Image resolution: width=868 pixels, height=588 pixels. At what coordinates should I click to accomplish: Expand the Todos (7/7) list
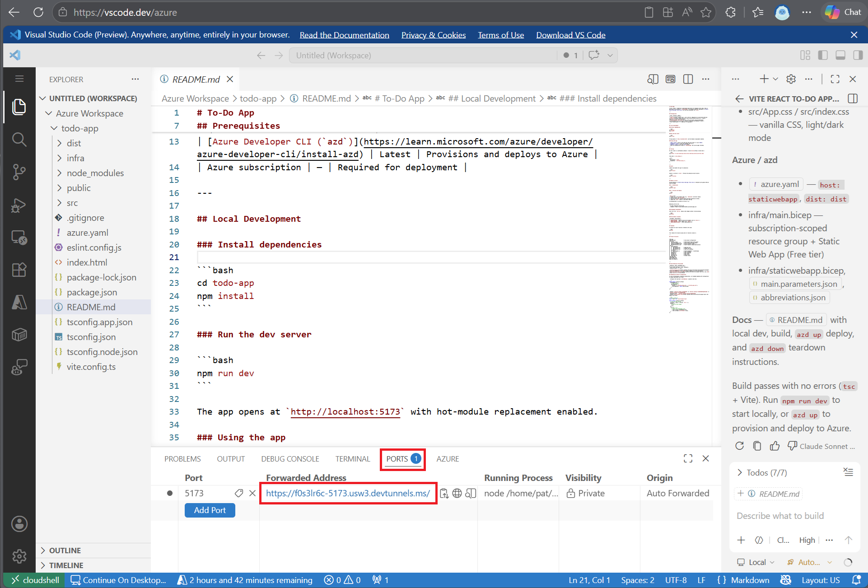click(x=762, y=472)
